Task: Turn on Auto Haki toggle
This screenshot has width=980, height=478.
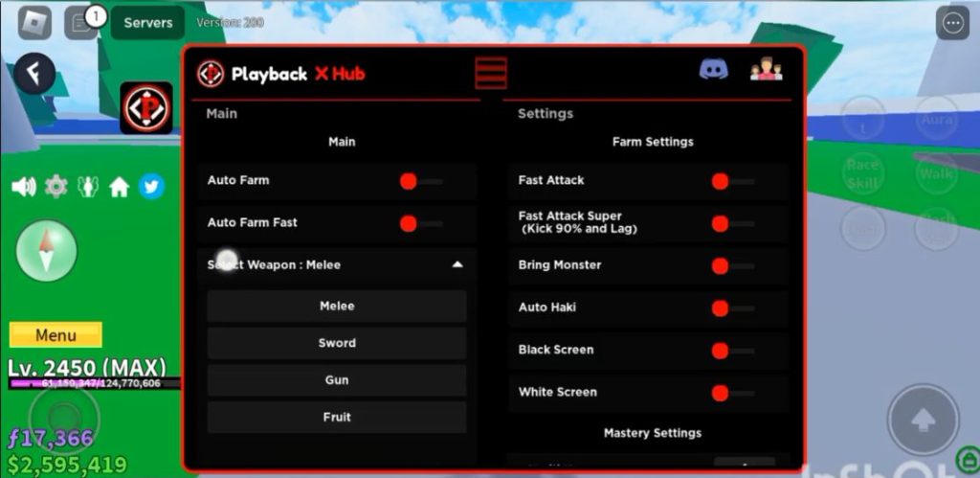Action: click(x=733, y=308)
